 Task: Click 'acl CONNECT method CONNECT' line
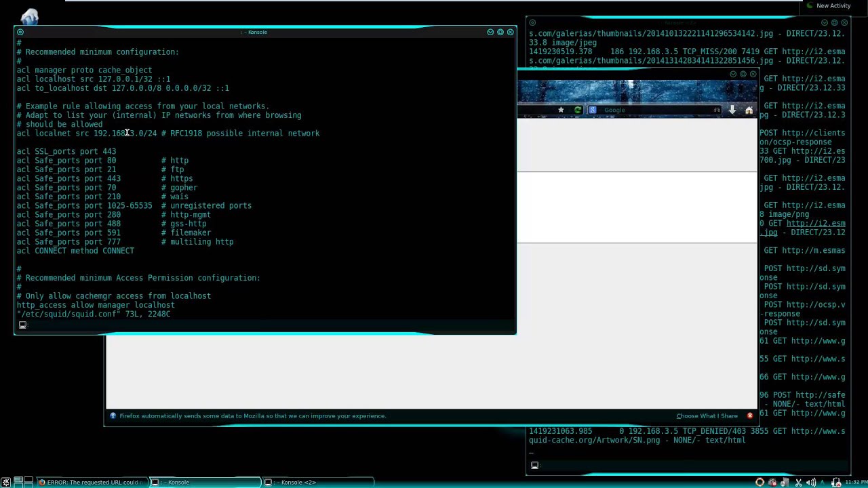(75, 251)
